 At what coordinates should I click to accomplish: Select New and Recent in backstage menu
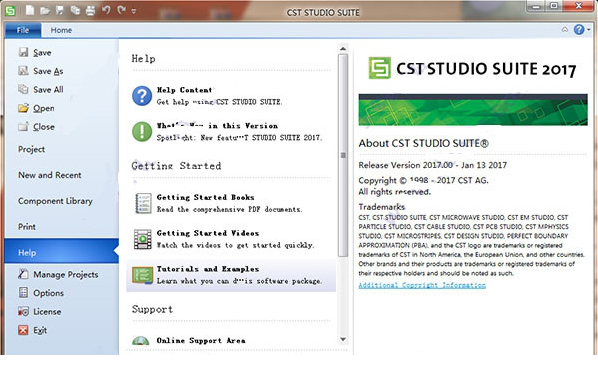point(50,175)
